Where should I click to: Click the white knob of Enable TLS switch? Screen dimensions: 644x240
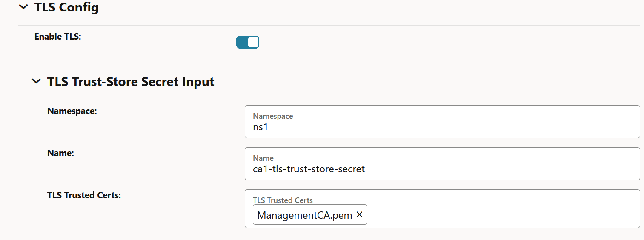(x=253, y=42)
